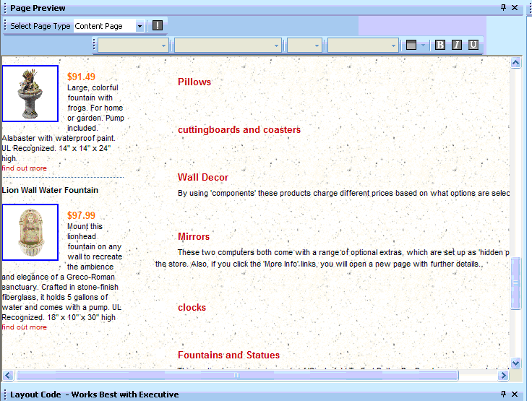Click find out more under frog fountain
The height and width of the screenshot is (401, 532).
pyautogui.click(x=24, y=168)
